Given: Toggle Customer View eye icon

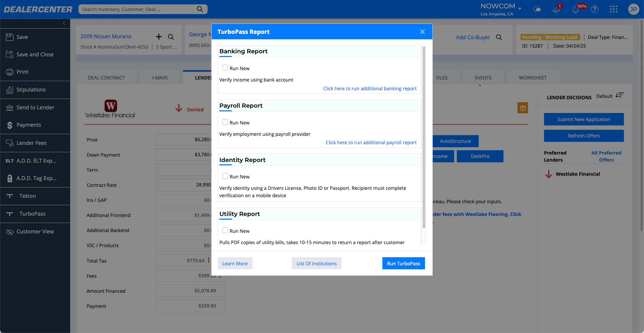Looking at the screenshot, I should tap(10, 231).
